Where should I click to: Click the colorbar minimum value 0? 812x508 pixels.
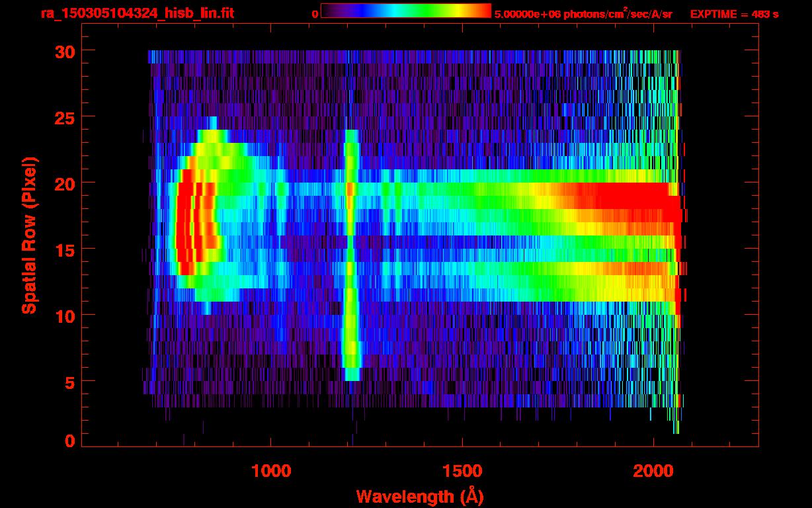pyautogui.click(x=315, y=13)
